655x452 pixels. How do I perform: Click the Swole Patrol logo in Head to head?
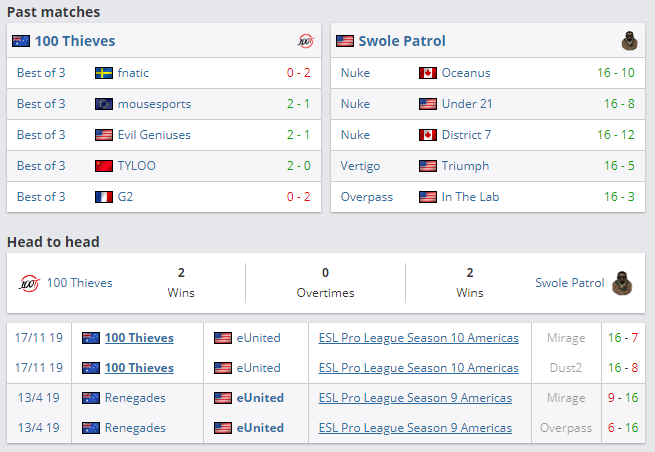(x=624, y=283)
